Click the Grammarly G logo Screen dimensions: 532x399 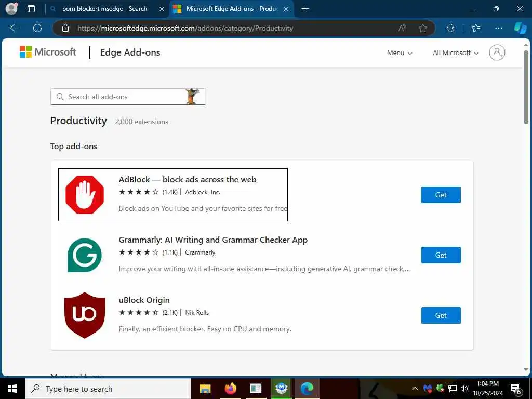pyautogui.click(x=85, y=255)
